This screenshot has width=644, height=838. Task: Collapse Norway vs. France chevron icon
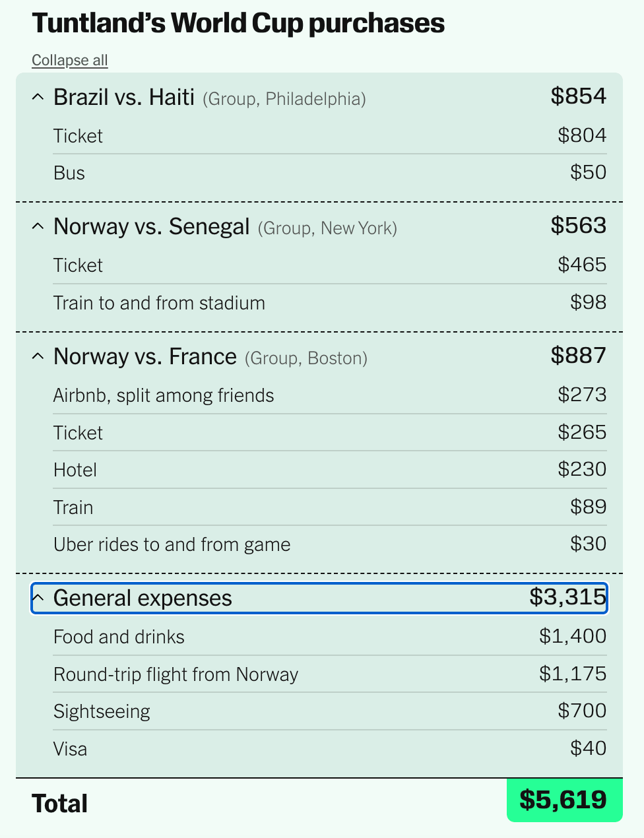(x=38, y=356)
